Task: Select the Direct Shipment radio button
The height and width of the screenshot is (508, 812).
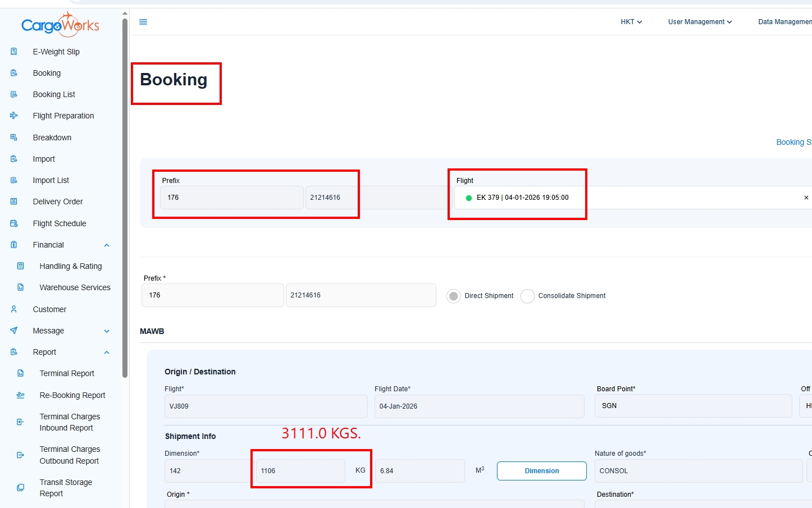Action: click(x=454, y=296)
